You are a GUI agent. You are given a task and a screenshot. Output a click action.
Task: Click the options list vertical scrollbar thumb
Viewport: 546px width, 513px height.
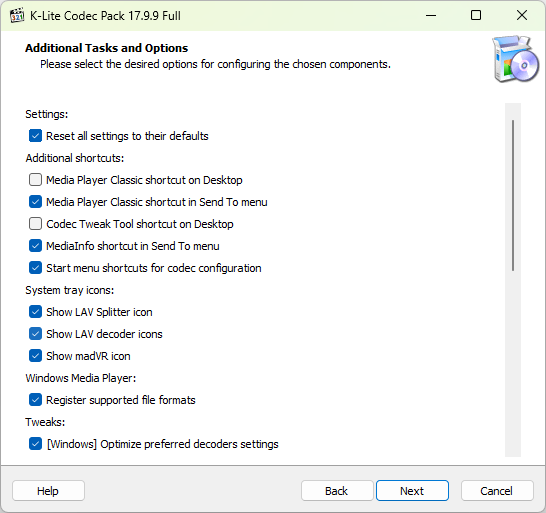click(513, 195)
